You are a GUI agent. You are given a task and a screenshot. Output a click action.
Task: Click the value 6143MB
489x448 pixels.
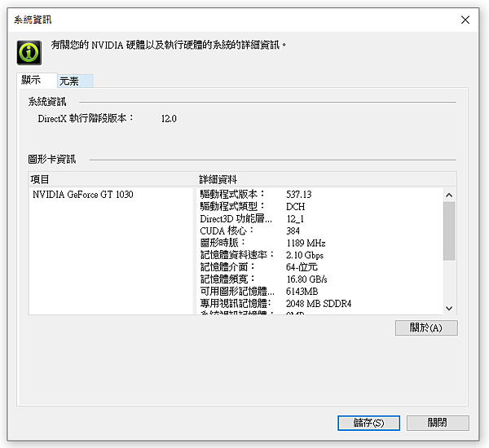(302, 292)
